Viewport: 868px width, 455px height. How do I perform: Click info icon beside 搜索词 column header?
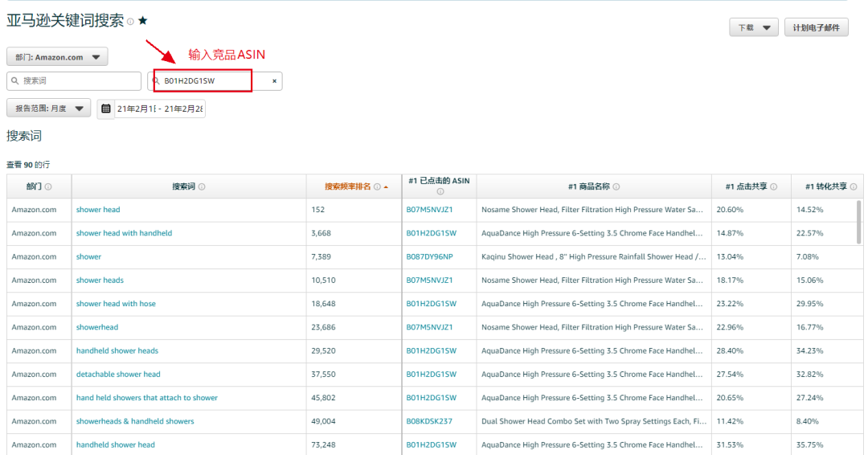coord(202,187)
